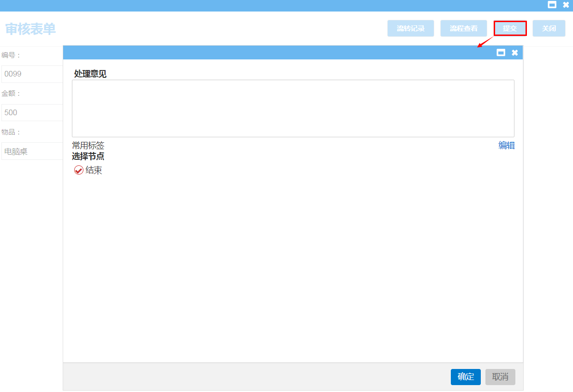This screenshot has height=392, width=573.
Task: Click the 流程查看 button
Action: coord(463,29)
